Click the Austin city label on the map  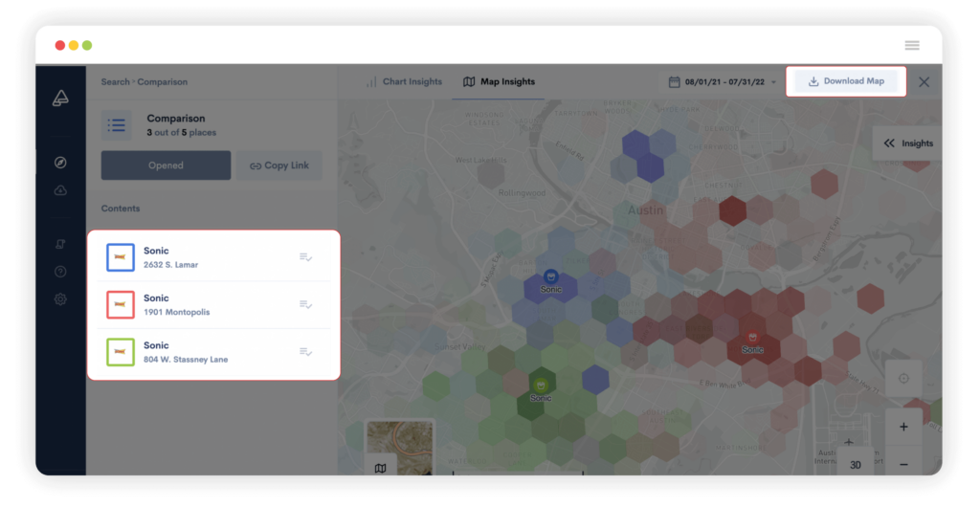coord(646,210)
